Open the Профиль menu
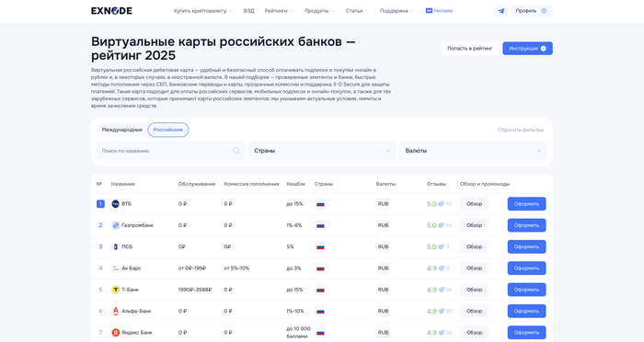The width and height of the screenshot is (644, 342). click(531, 11)
